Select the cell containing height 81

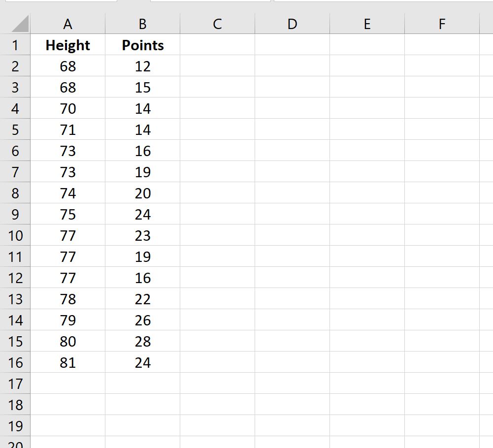point(67,362)
